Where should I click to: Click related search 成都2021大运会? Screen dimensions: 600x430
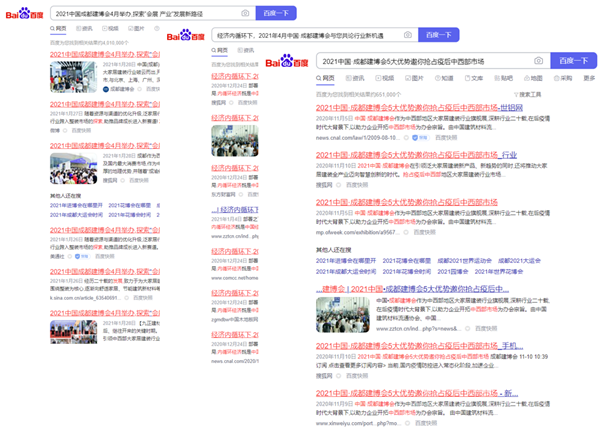click(519, 261)
